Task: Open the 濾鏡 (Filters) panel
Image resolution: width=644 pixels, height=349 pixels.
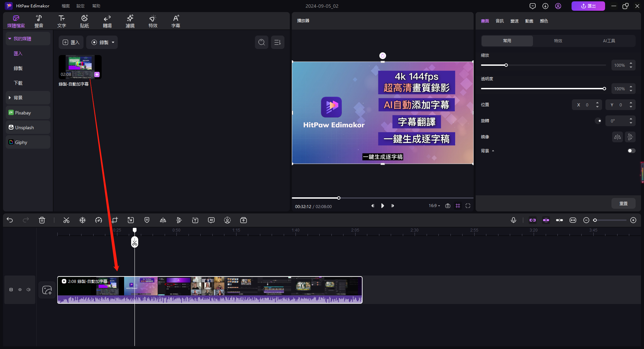Action: (x=130, y=21)
